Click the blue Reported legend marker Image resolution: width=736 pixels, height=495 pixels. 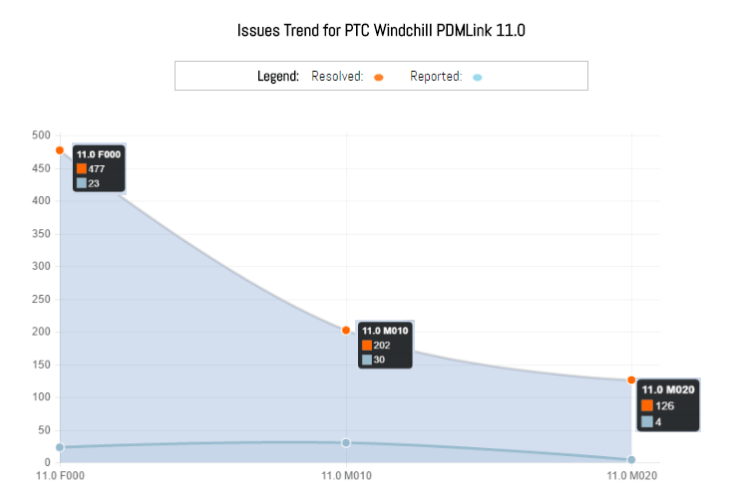(477, 77)
